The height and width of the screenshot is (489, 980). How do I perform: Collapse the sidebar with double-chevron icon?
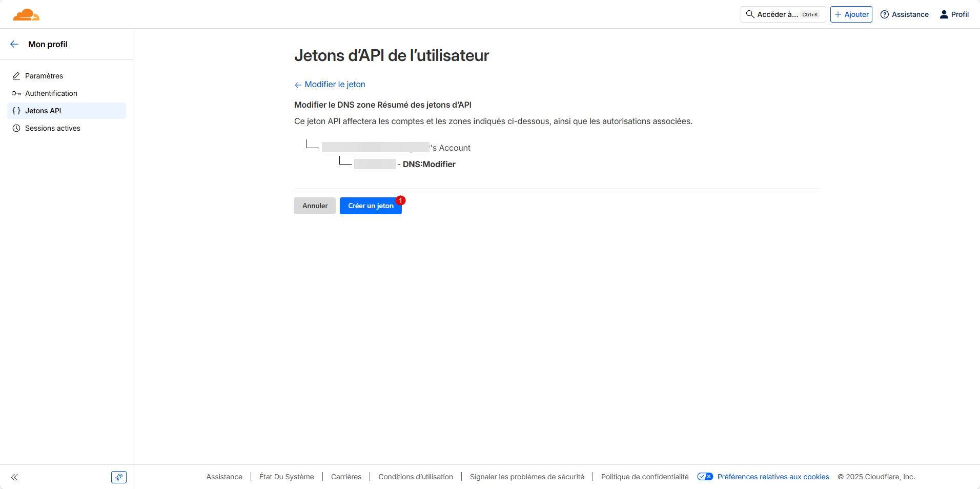[x=14, y=477]
